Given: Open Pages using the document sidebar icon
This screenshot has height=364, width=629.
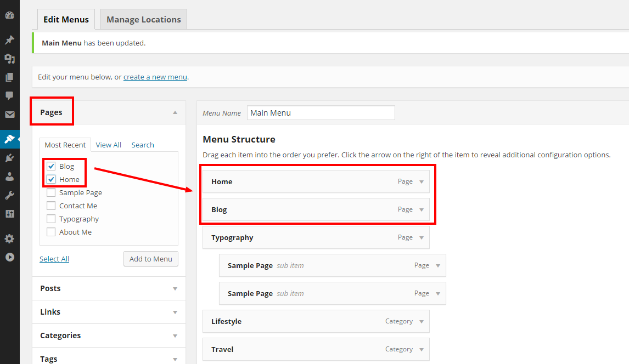Looking at the screenshot, I should pos(9,77).
